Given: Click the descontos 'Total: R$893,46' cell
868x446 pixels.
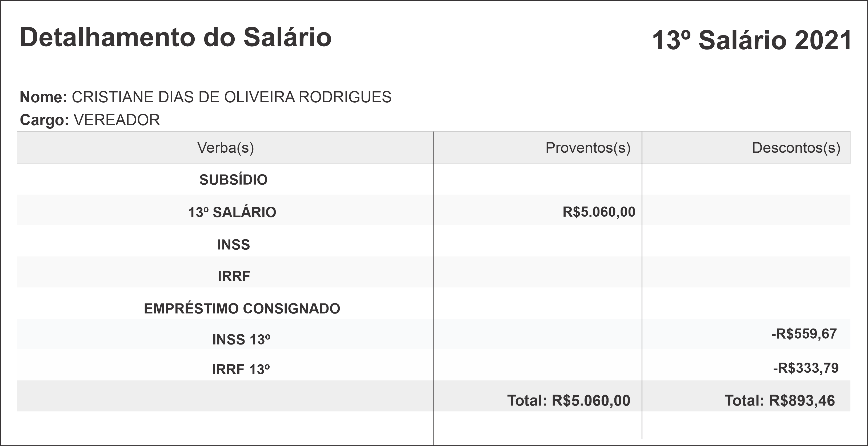Looking at the screenshot, I should [779, 400].
